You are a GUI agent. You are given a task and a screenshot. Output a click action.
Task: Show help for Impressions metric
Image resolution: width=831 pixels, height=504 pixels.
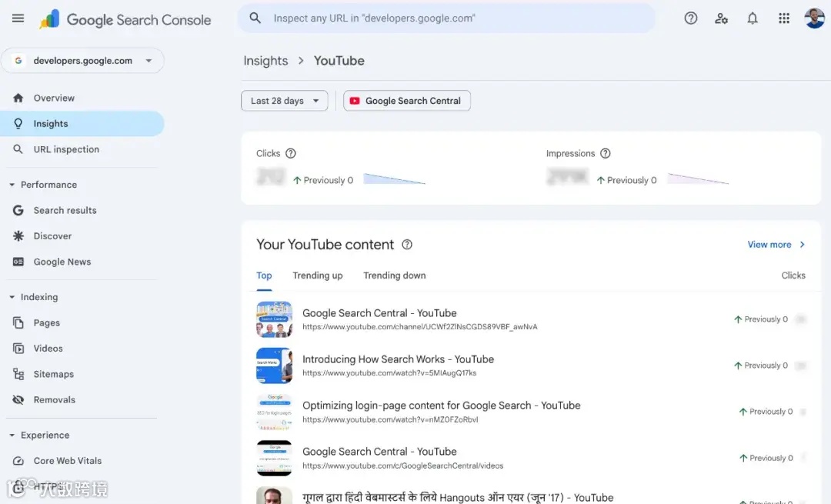coord(606,153)
